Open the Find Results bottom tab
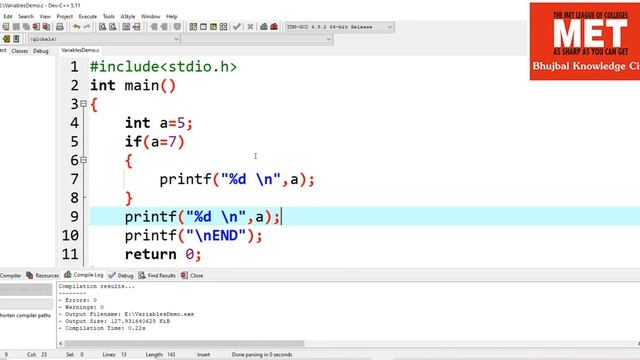 [157, 276]
